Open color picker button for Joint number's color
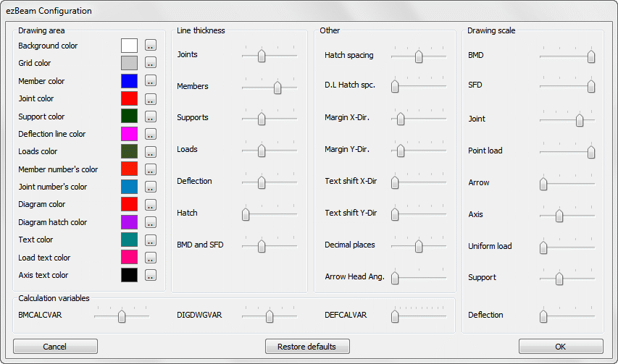 (151, 187)
